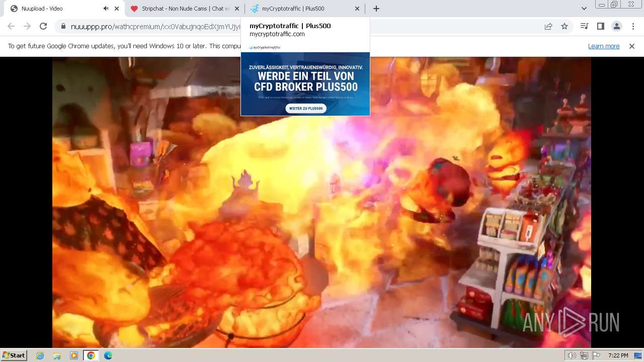
Task: Open the Learn more link
Action: click(x=604, y=46)
